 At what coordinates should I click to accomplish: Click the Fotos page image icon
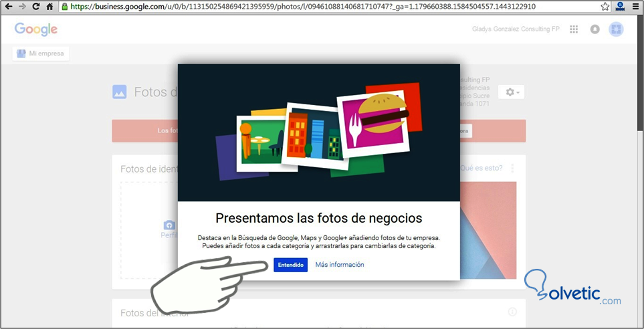(120, 92)
